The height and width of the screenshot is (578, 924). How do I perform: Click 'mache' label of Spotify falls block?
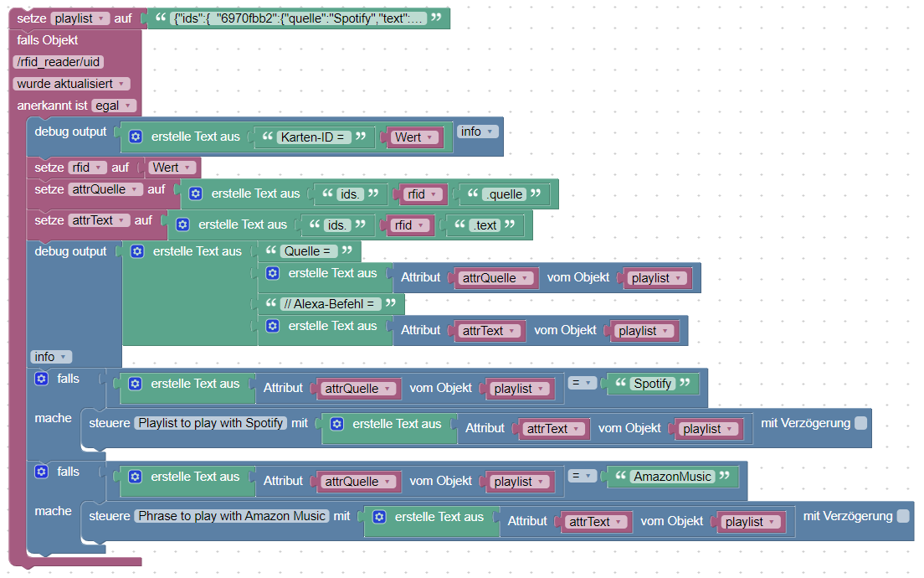tap(53, 418)
